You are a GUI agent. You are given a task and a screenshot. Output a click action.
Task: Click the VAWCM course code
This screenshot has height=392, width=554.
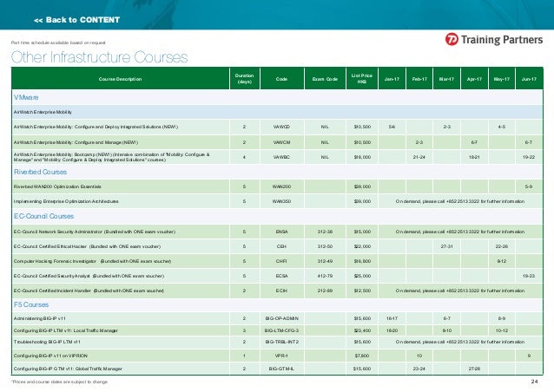coord(281,142)
